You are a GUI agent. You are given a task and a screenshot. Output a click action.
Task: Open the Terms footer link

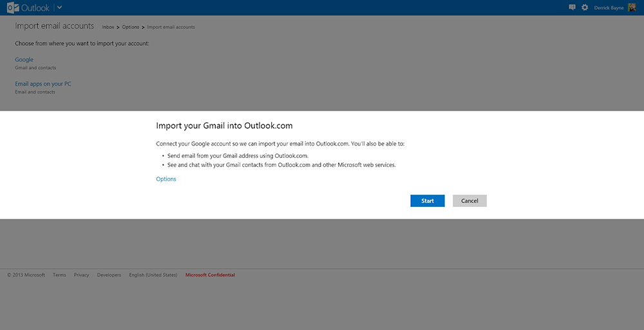[59, 275]
